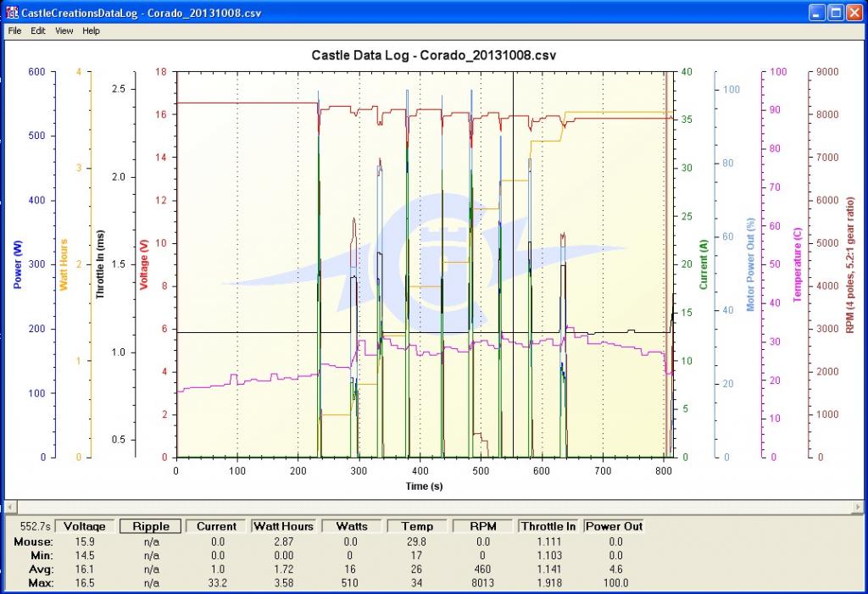
Task: Toggle the Current series button
Action: 216,526
